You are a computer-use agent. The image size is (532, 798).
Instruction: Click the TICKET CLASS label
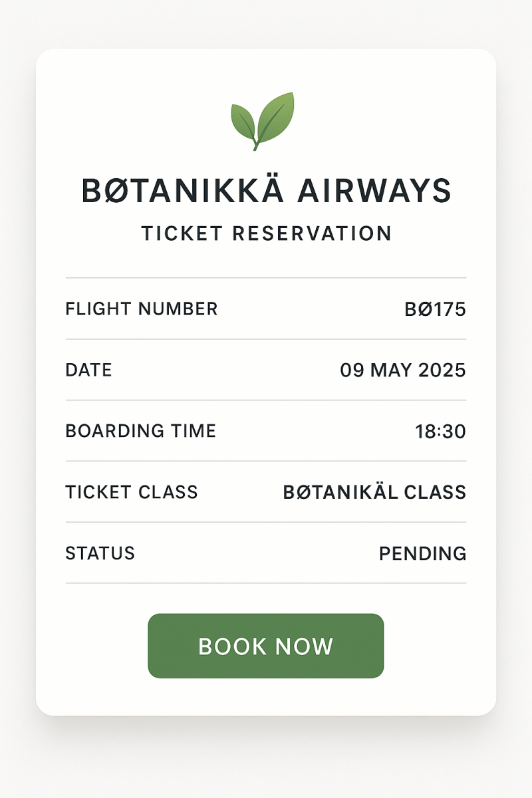click(x=132, y=492)
